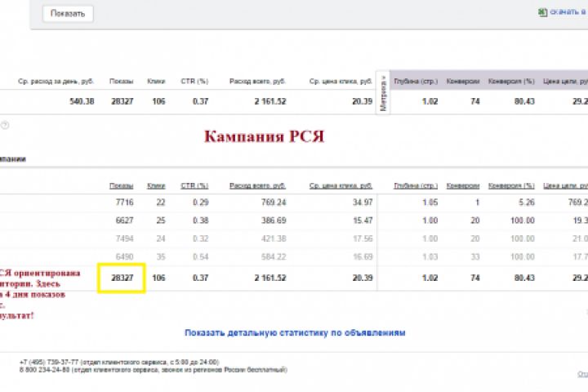Sort lower table by underlined CTR (%) header
Screen dimensions: 588x392
point(194,185)
